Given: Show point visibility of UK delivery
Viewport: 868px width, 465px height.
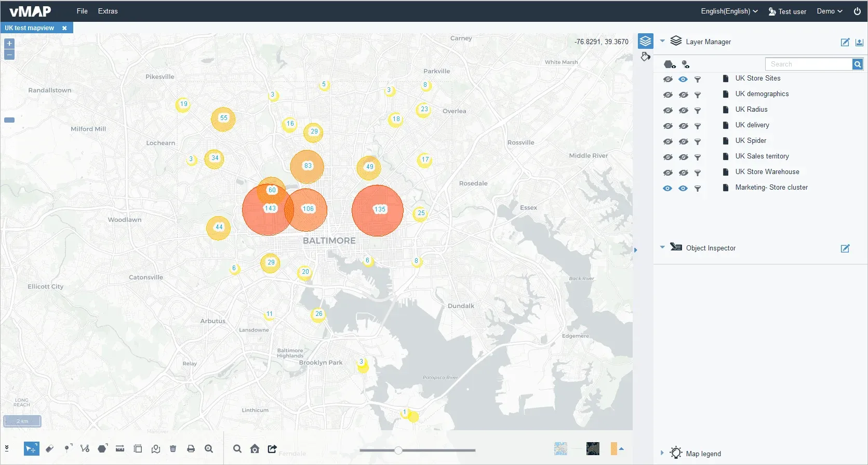Looking at the screenshot, I should click(683, 126).
